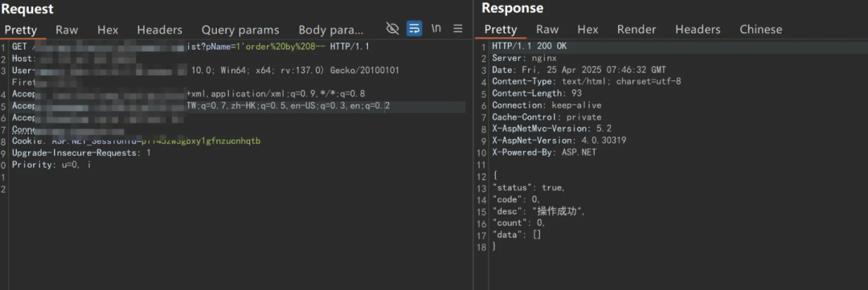Click the "count": 0 JSON line
This screenshot has width=868, height=290.
518,223
